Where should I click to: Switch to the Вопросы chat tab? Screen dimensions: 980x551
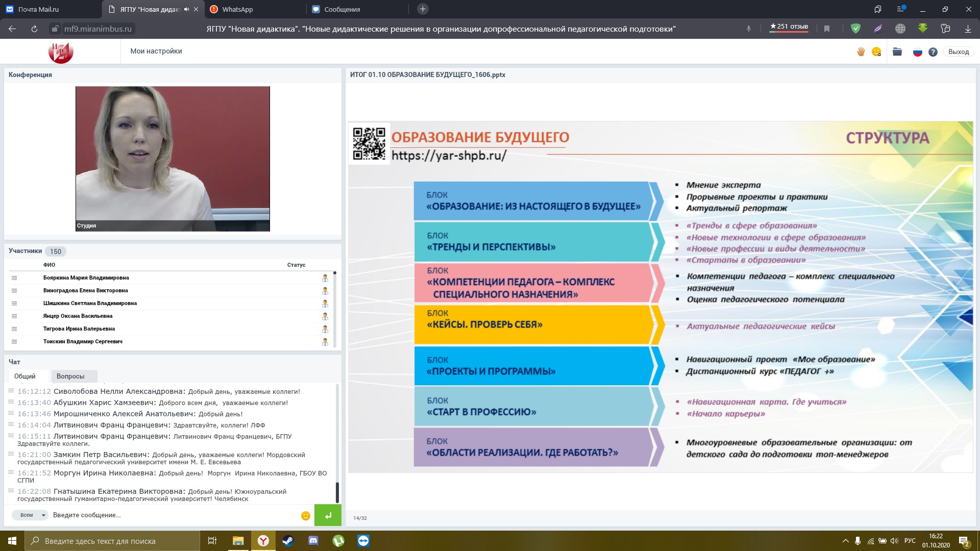(70, 377)
